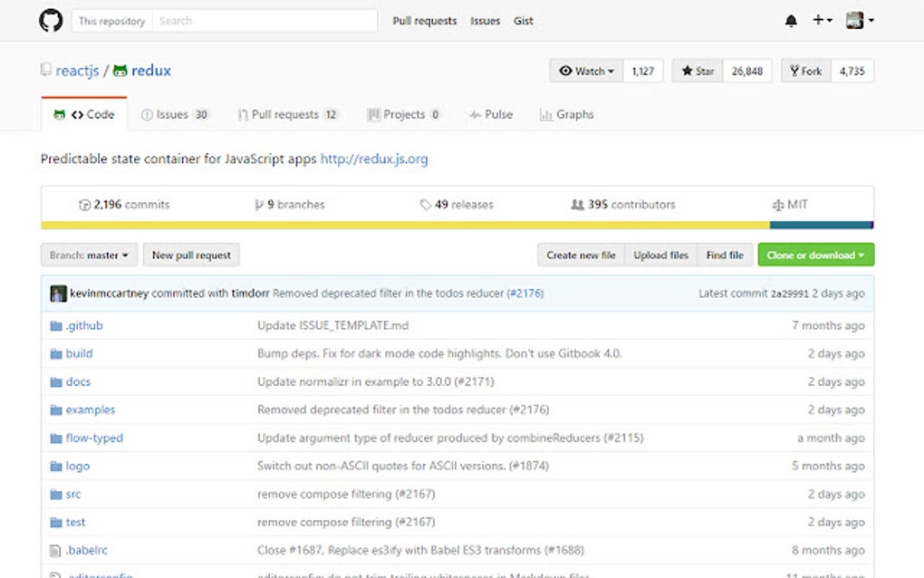Expand the plus create-new menu
Image resolution: width=924 pixels, height=578 pixels.
(822, 21)
